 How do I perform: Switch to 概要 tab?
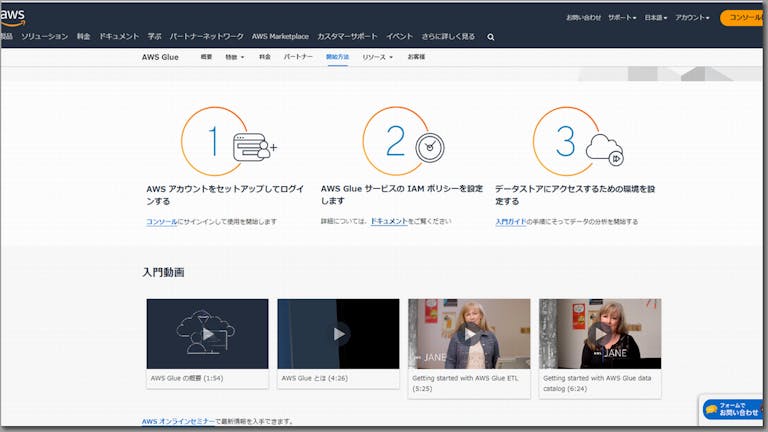coord(206,57)
